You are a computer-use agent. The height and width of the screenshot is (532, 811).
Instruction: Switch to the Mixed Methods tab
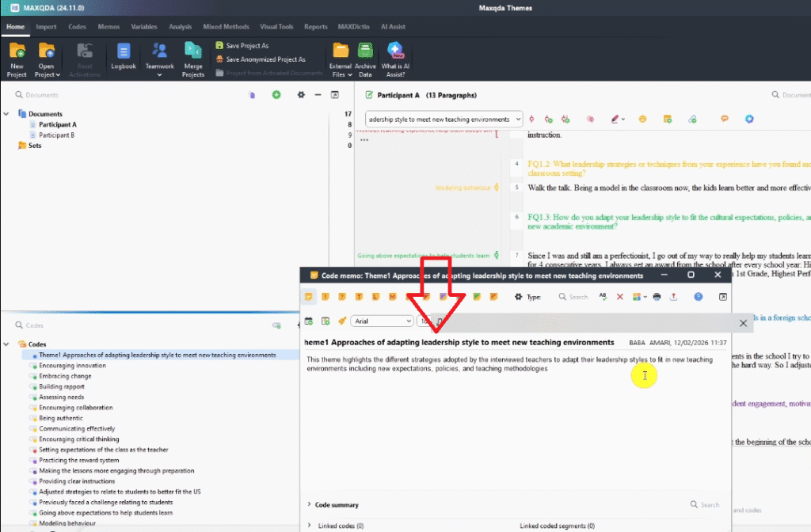[223, 27]
